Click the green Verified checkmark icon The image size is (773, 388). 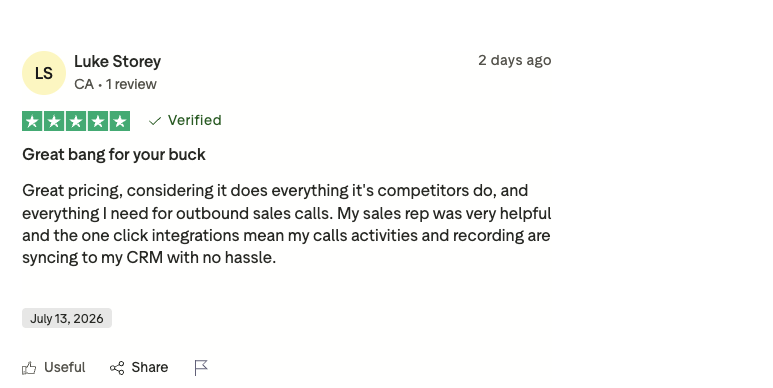(x=155, y=121)
